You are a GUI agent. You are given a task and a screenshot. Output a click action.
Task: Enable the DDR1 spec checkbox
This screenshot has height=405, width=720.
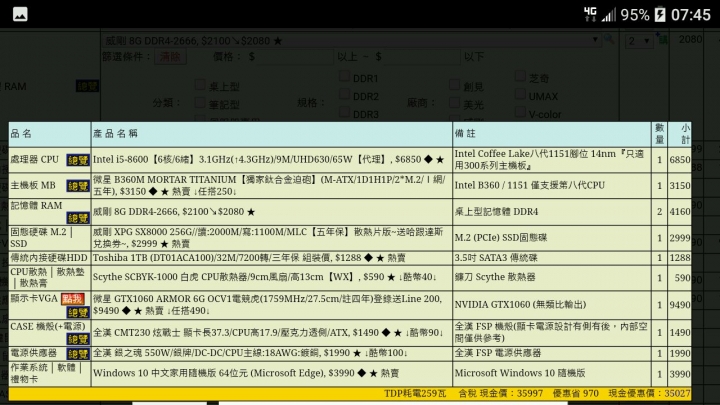(x=344, y=76)
